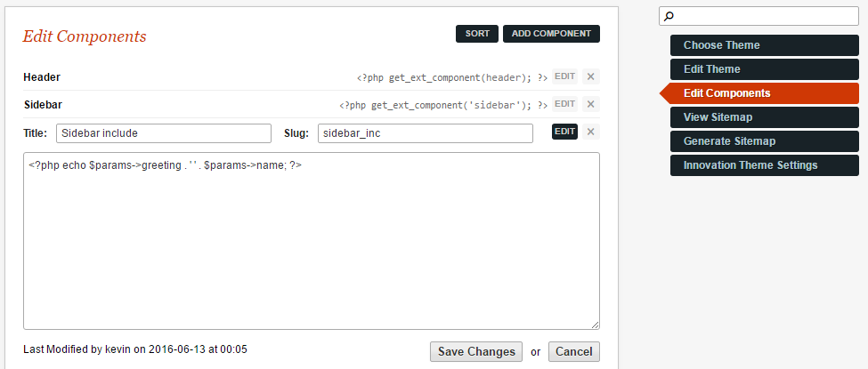The image size is (868, 369).
Task: Collapse the active Sidebar include EDIT toggle
Action: tap(564, 132)
